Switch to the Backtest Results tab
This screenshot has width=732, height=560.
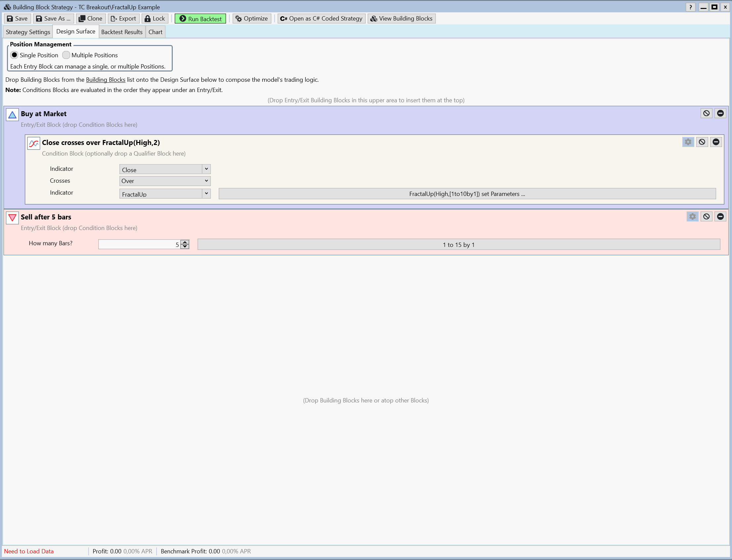coord(122,32)
